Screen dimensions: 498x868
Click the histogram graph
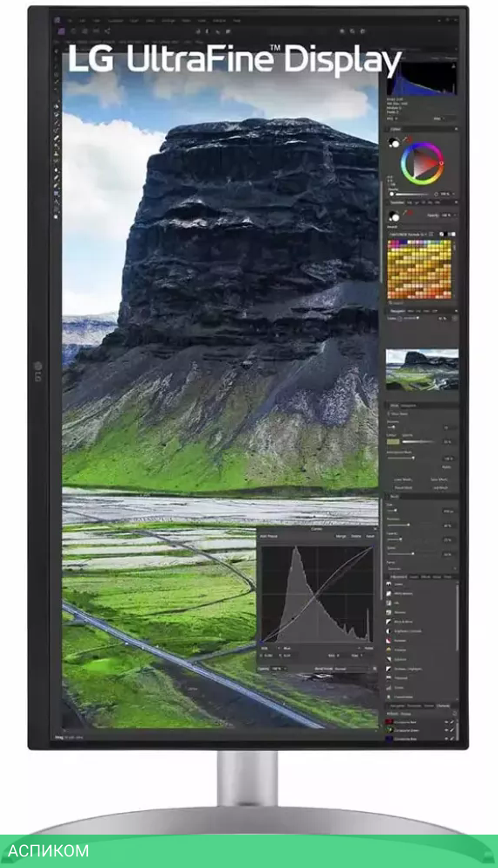click(x=422, y=80)
